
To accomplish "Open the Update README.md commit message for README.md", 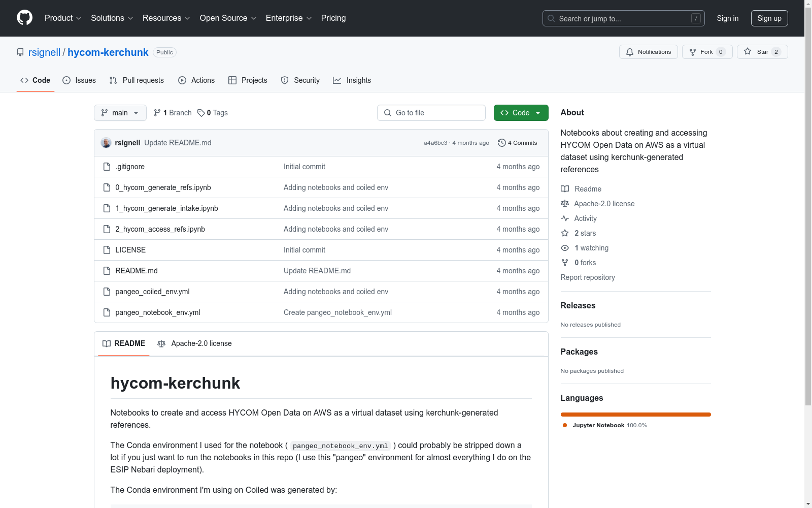I will tap(317, 271).
